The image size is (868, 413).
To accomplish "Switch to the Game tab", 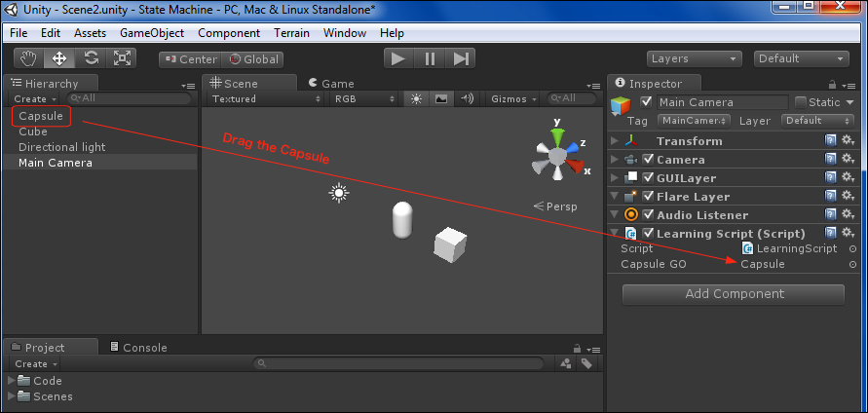I will click(x=330, y=84).
